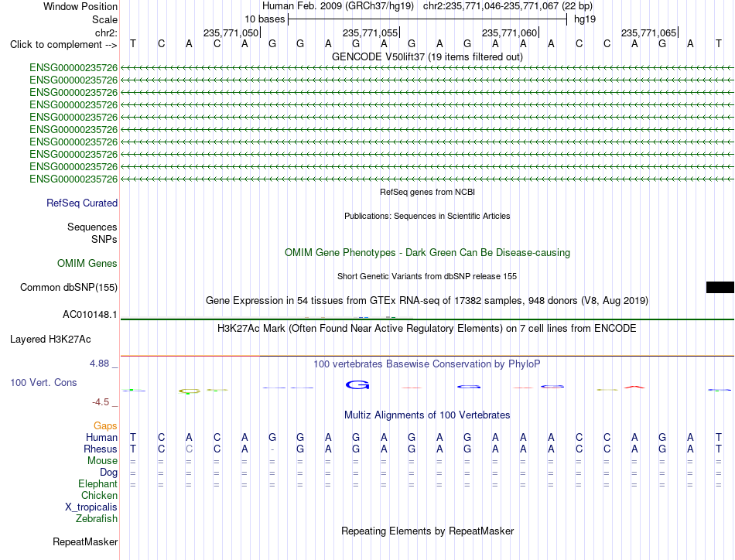
Task: Click 'Publications: Sequences in Scientific Articles' title
Action: [x=427, y=216]
